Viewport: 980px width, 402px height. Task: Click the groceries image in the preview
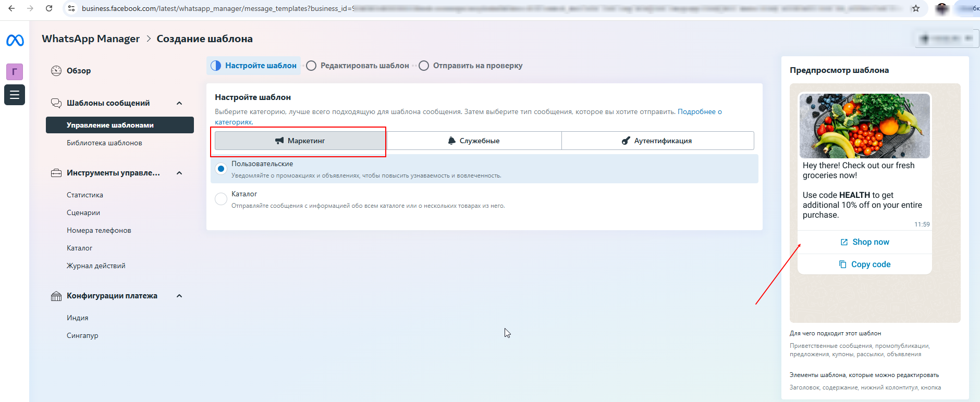865,126
